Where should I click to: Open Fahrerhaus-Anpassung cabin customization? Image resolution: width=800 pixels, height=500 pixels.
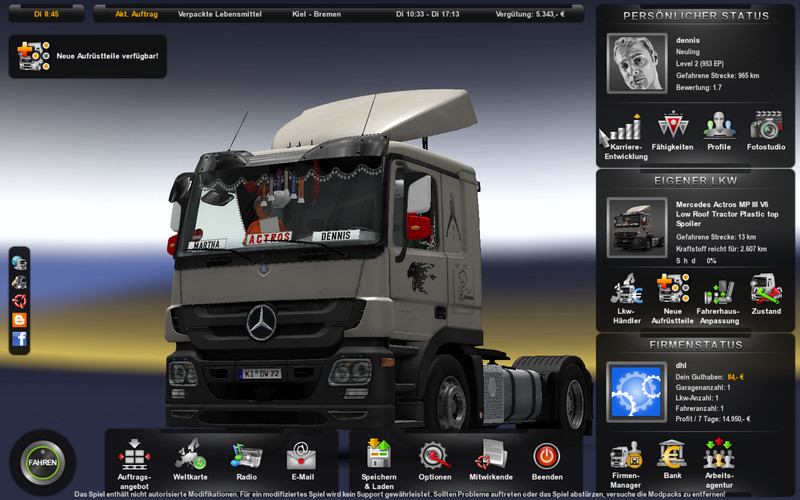[x=719, y=301]
